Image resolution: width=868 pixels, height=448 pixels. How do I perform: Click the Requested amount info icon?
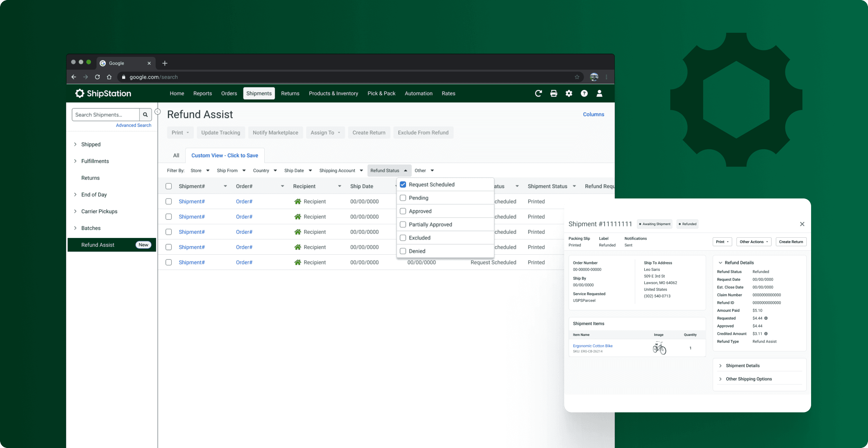(766, 318)
